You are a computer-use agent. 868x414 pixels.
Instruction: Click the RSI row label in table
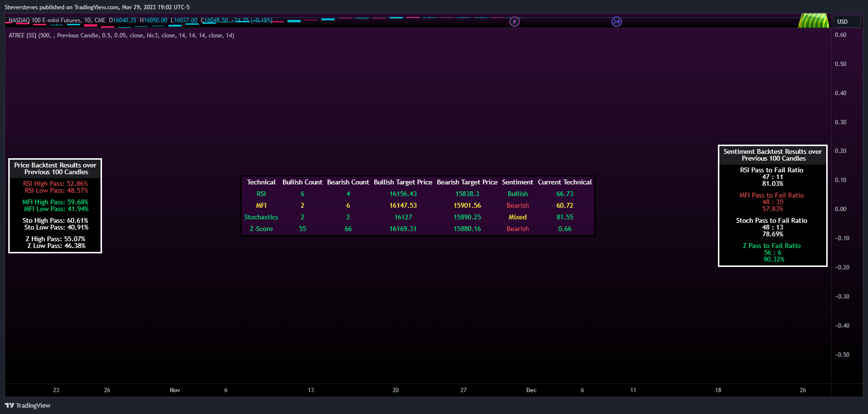[x=261, y=194]
